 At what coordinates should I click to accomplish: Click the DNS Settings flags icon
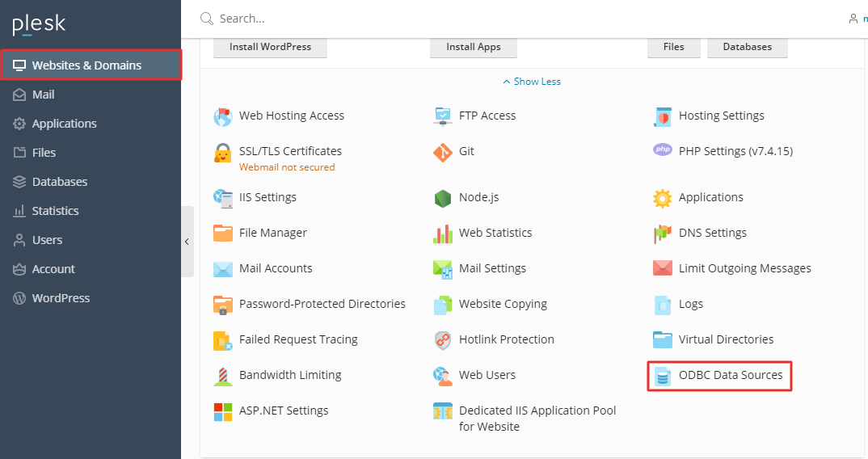tap(662, 234)
